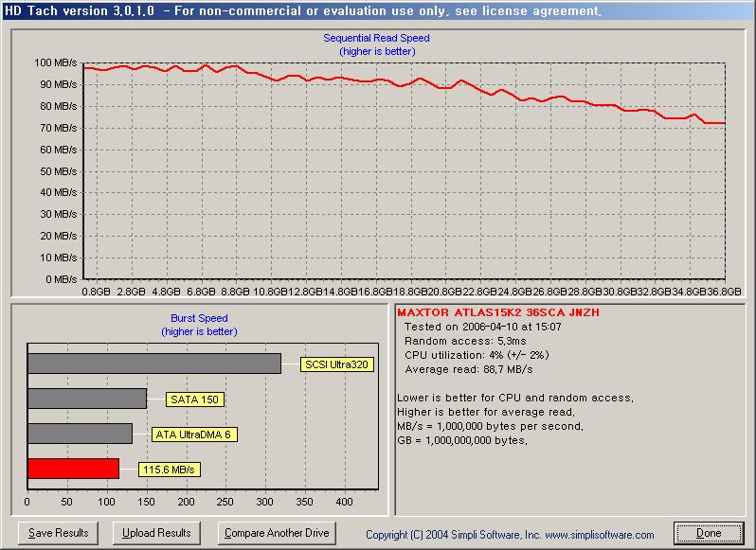Click the red burst speed bar

[x=73, y=469]
